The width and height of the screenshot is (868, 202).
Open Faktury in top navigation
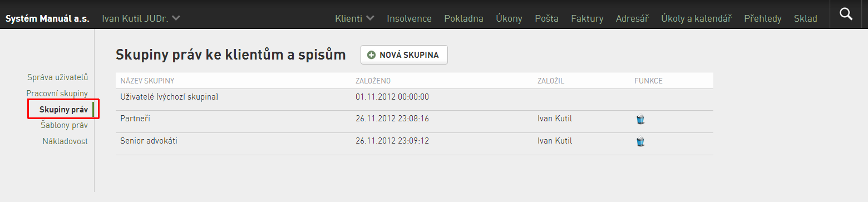587,18
